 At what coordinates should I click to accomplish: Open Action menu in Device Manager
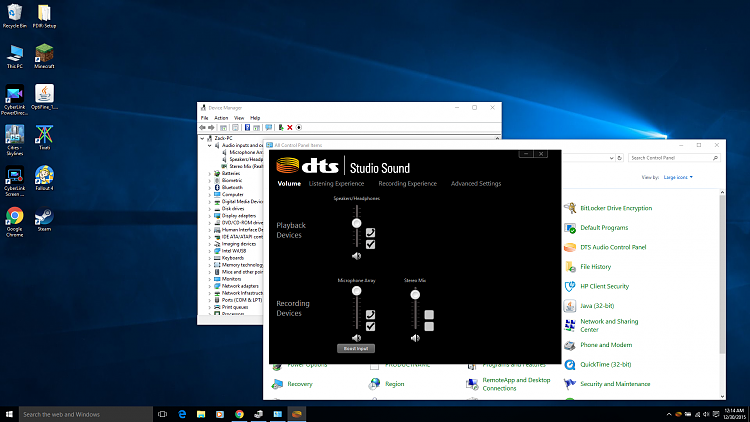[221, 118]
